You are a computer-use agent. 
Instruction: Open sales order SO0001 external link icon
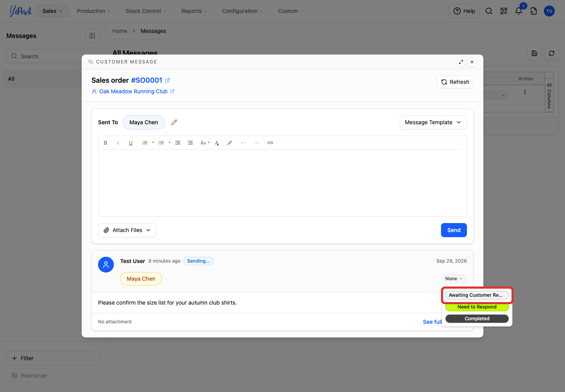(168, 80)
